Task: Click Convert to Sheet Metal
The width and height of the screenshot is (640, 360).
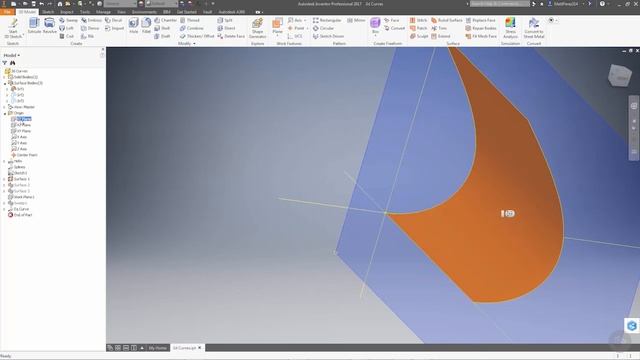Action: pyautogui.click(x=533, y=28)
